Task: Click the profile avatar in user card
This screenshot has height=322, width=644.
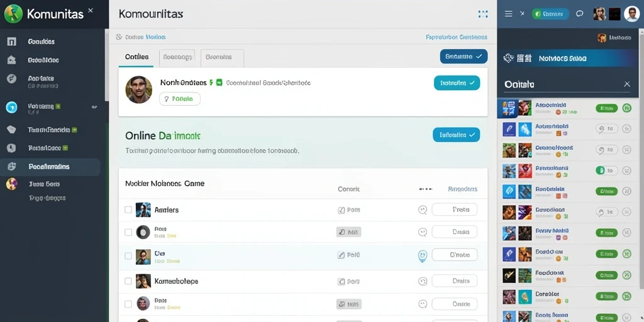Action: [139, 89]
